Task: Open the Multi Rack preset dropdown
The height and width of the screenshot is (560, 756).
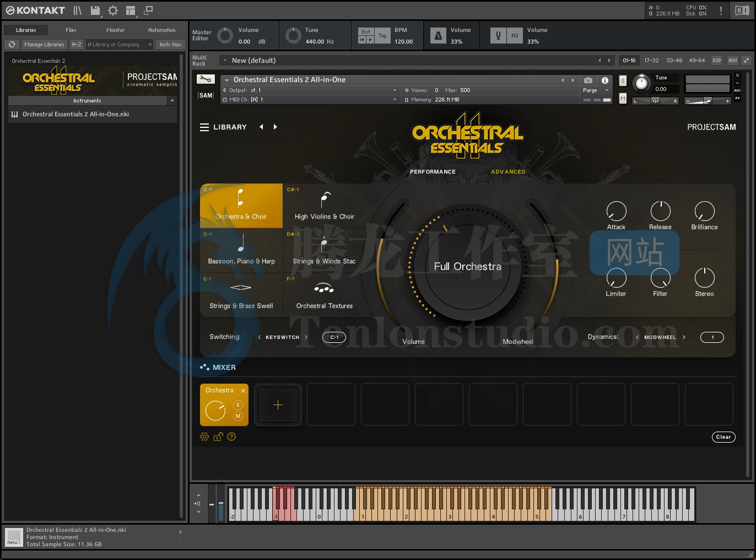Action: click(x=225, y=61)
